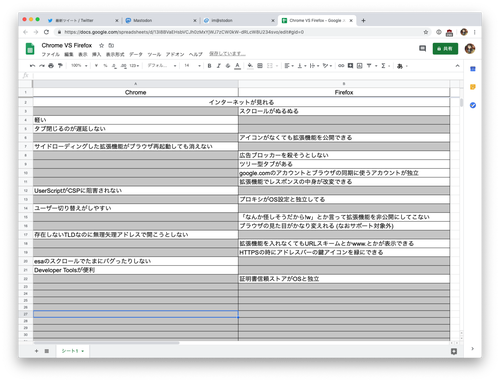Viewport: 500px width, 382px height.
Task: Hide the menus with collapse arrow
Action: point(457,66)
